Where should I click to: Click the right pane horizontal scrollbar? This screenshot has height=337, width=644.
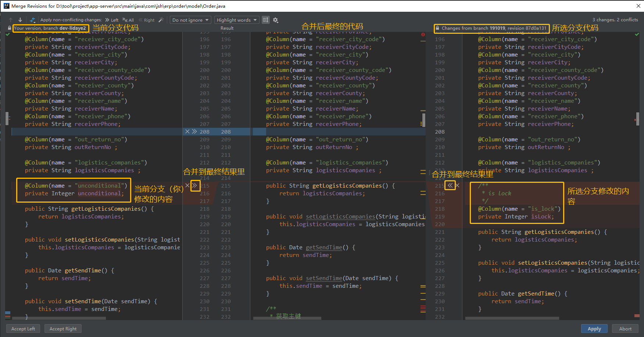point(512,318)
